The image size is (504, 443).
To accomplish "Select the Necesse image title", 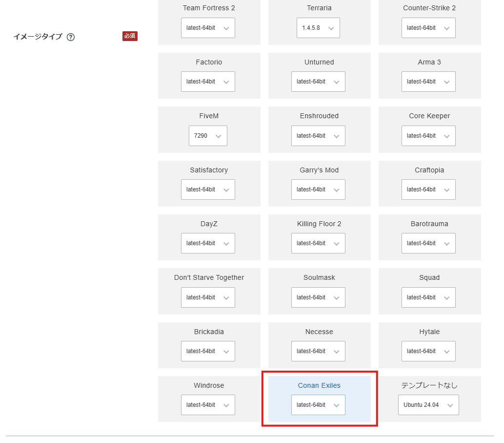I will coord(319,332).
